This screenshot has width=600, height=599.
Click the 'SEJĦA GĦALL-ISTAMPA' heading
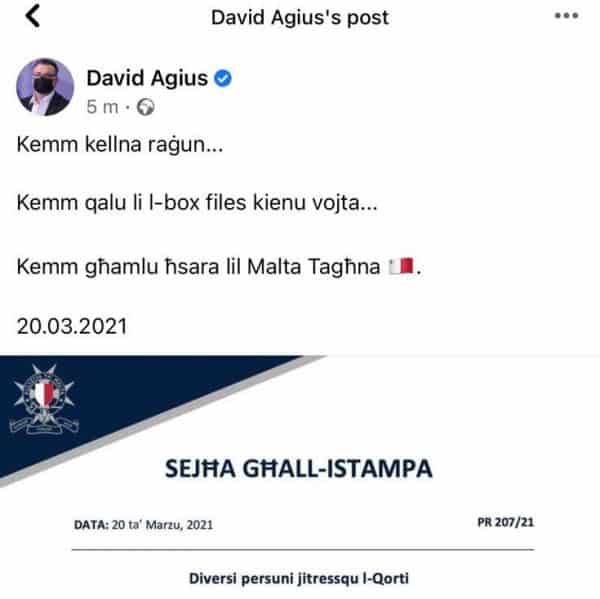pos(299,468)
